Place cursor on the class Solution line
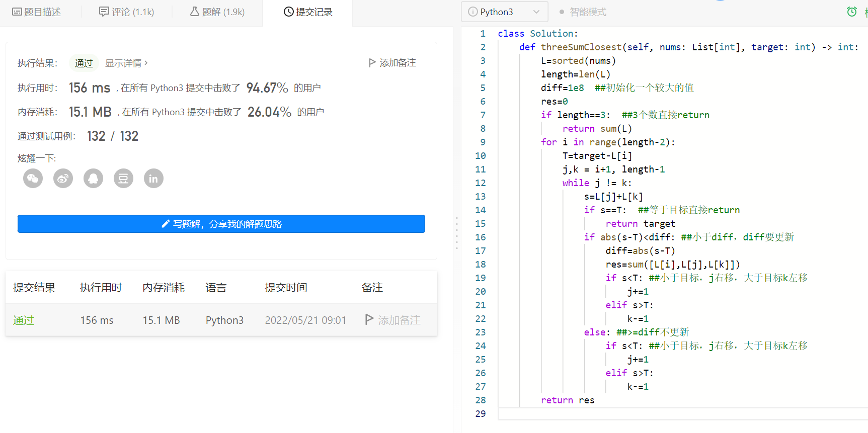 pos(538,34)
